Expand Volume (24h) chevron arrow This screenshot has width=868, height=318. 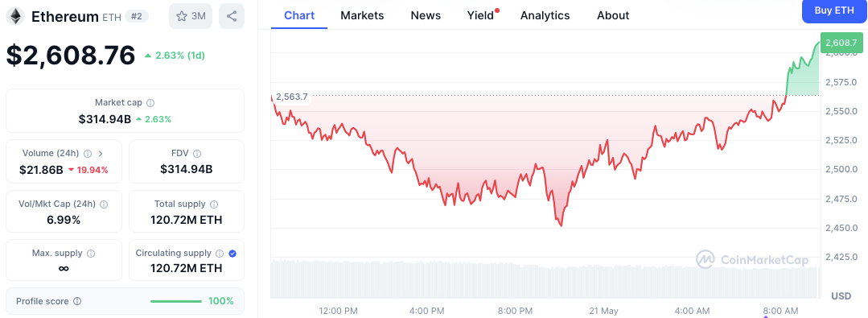point(101,154)
